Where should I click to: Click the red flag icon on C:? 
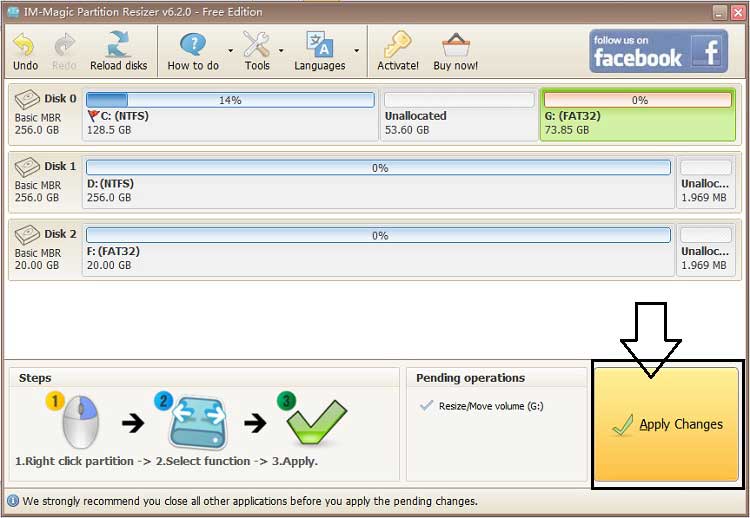tap(93, 116)
